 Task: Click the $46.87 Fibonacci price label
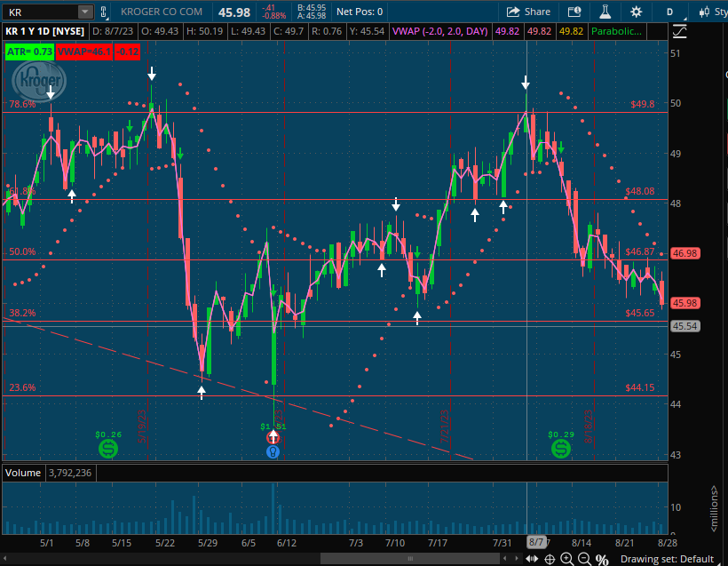point(640,251)
